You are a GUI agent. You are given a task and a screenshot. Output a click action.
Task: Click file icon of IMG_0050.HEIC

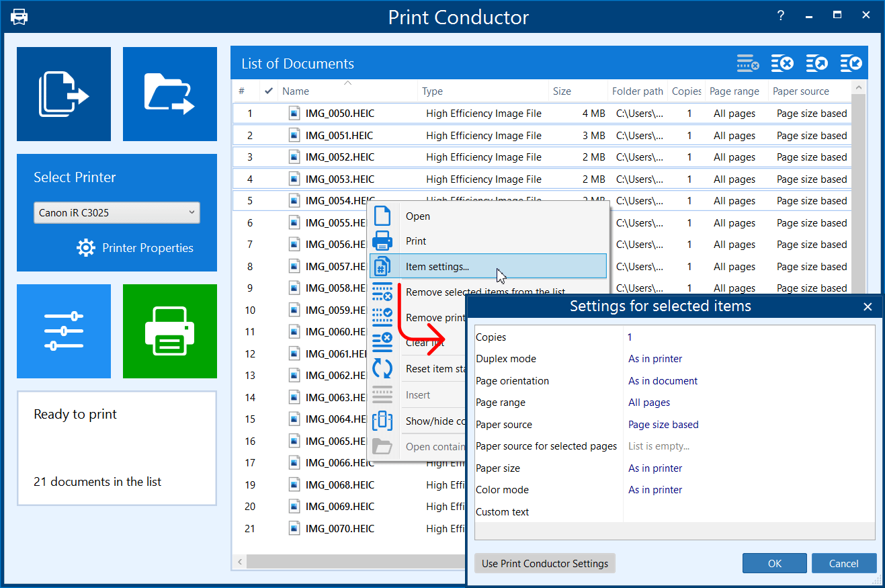pos(294,113)
